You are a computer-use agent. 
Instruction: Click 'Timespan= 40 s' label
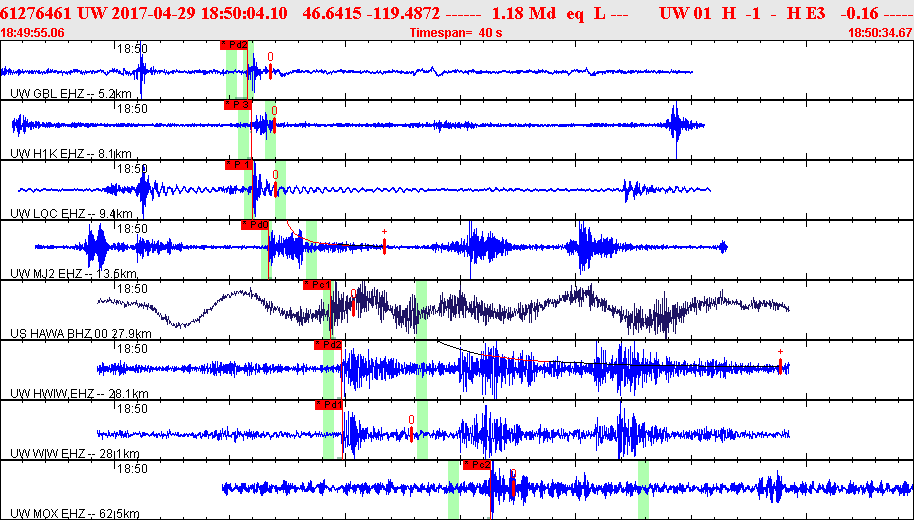point(456,33)
